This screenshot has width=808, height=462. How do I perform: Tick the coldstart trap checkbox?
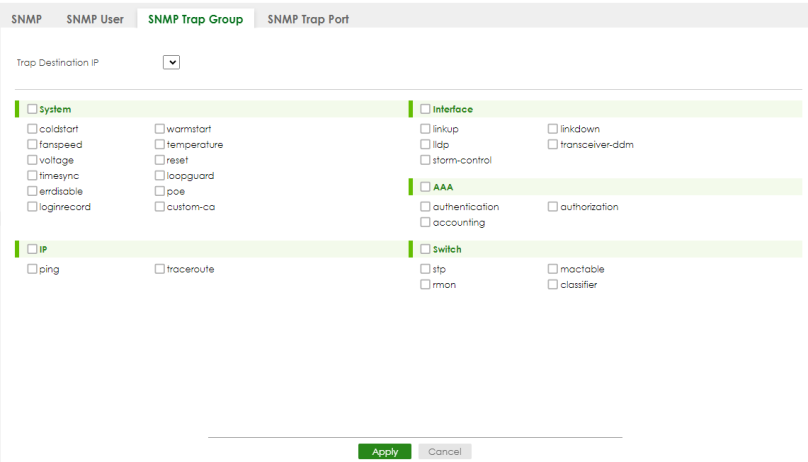coord(32,129)
